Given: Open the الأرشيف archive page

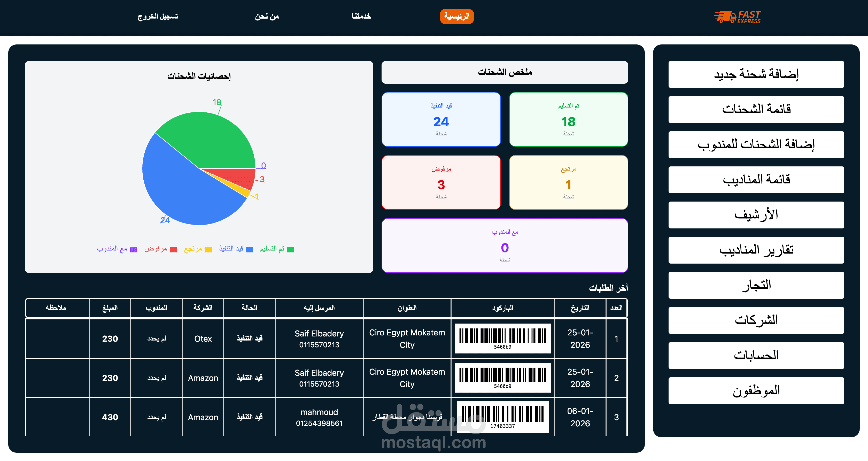Looking at the screenshot, I should pos(756,215).
